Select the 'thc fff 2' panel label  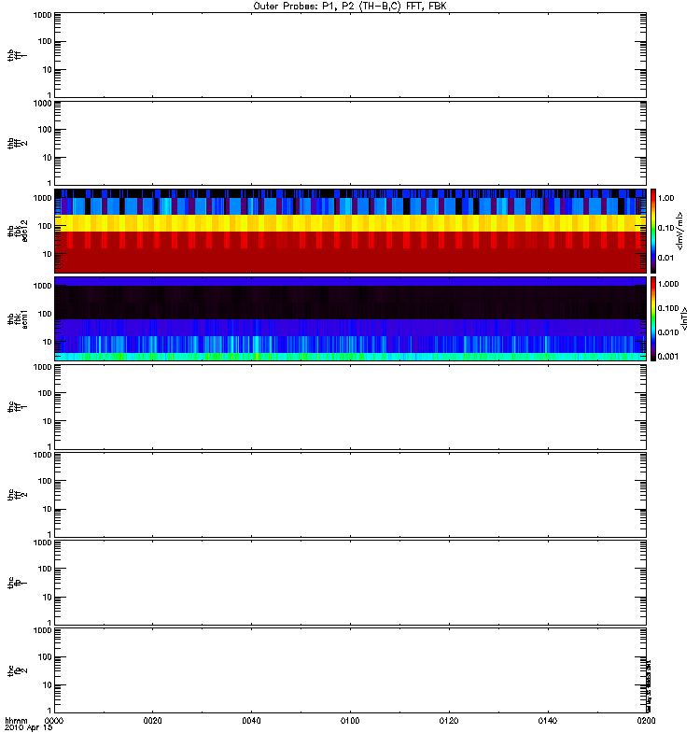click(x=18, y=495)
